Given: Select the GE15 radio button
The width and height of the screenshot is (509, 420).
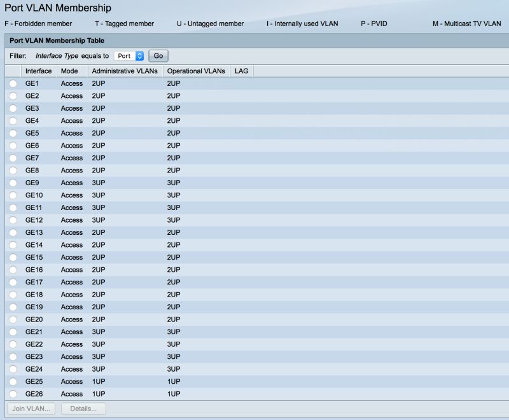Looking at the screenshot, I should pyautogui.click(x=13, y=257).
